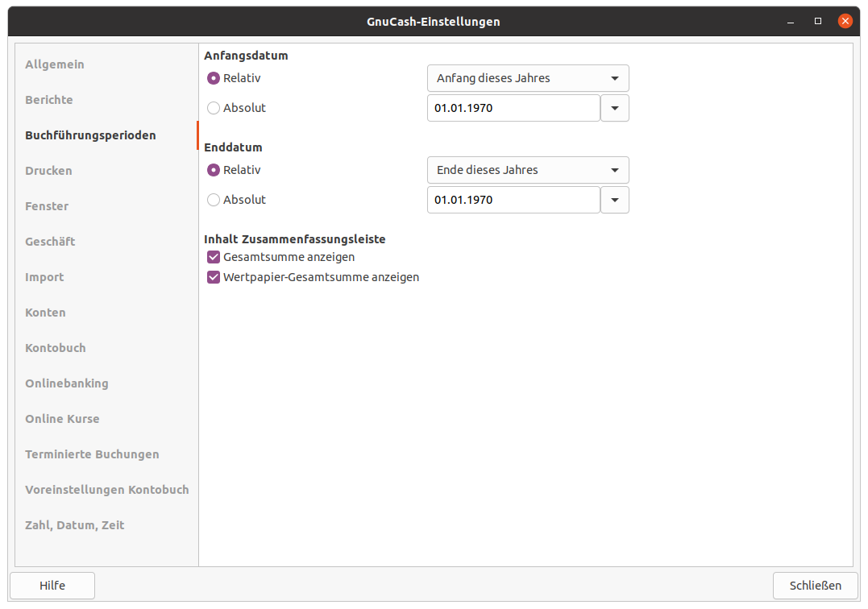Go to the Onlinebanking settings page
868x609 pixels.
(x=67, y=383)
